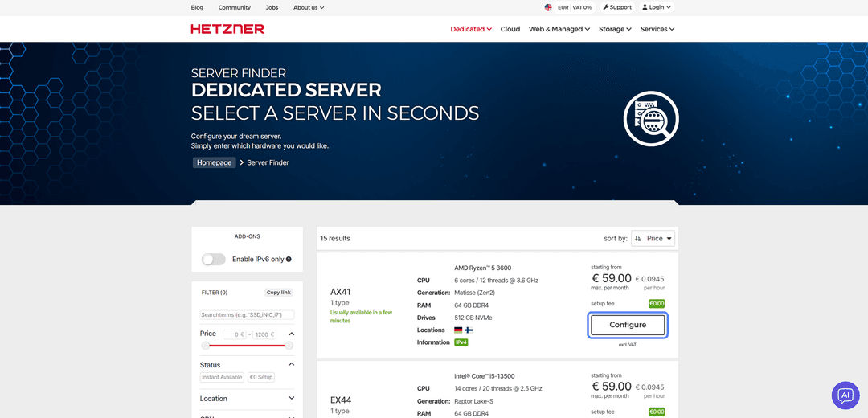Open the language flag selector

point(548,8)
